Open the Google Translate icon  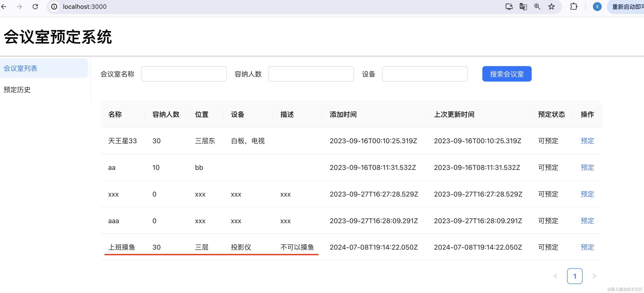523,7
